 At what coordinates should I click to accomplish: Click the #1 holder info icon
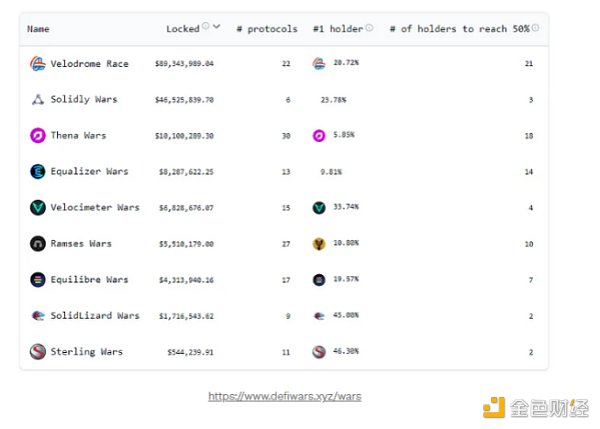[x=369, y=28]
